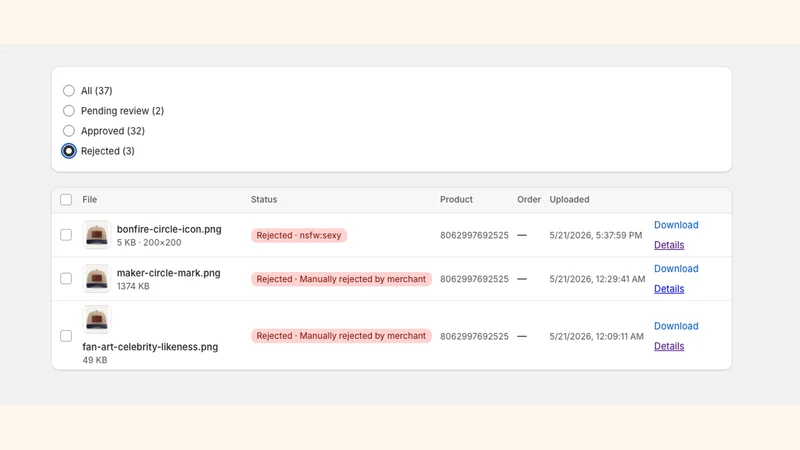Image resolution: width=800 pixels, height=450 pixels.
Task: Click product ID in bonfire-circle-icon.png row
Action: [x=474, y=235]
